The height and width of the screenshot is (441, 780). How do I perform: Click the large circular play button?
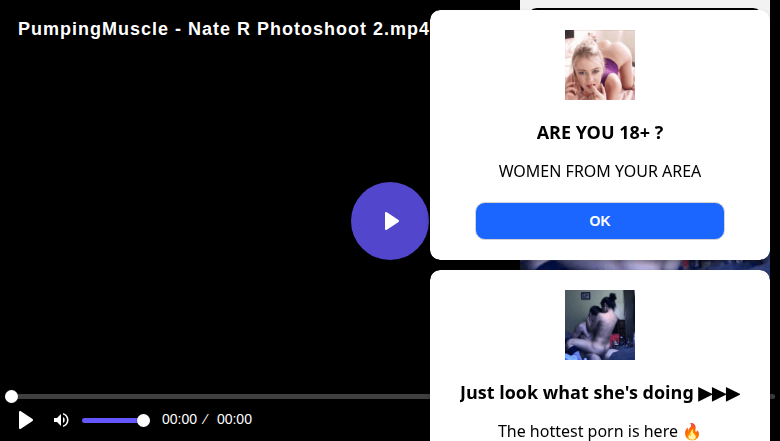click(390, 221)
